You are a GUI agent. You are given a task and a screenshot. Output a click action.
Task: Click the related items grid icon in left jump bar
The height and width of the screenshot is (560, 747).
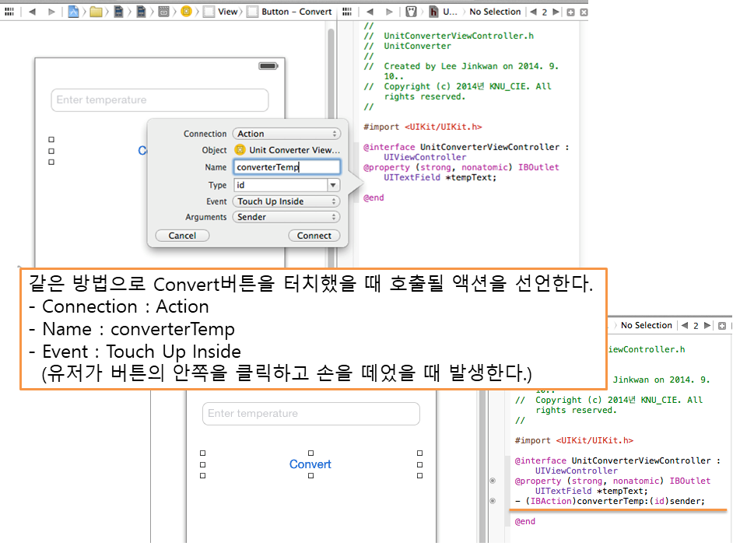pos(9,12)
